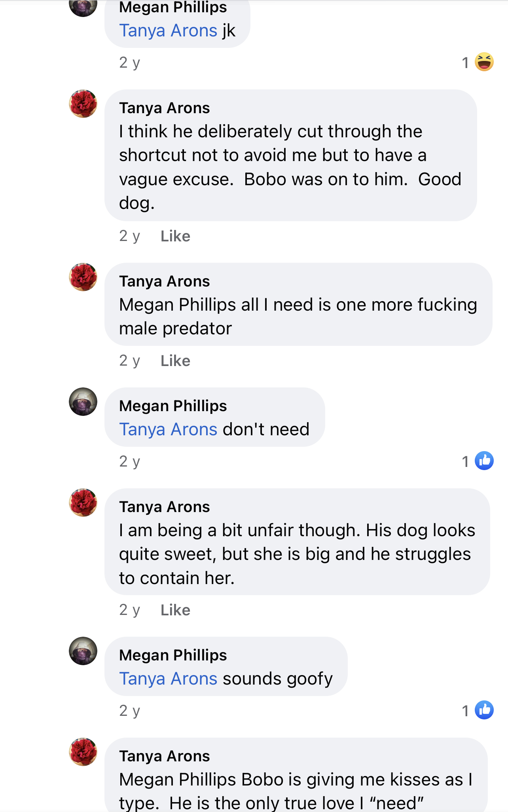The width and height of the screenshot is (508, 812).
Task: Open Tanya Arons avatar beside Bobo kisses comment
Action: click(83, 752)
